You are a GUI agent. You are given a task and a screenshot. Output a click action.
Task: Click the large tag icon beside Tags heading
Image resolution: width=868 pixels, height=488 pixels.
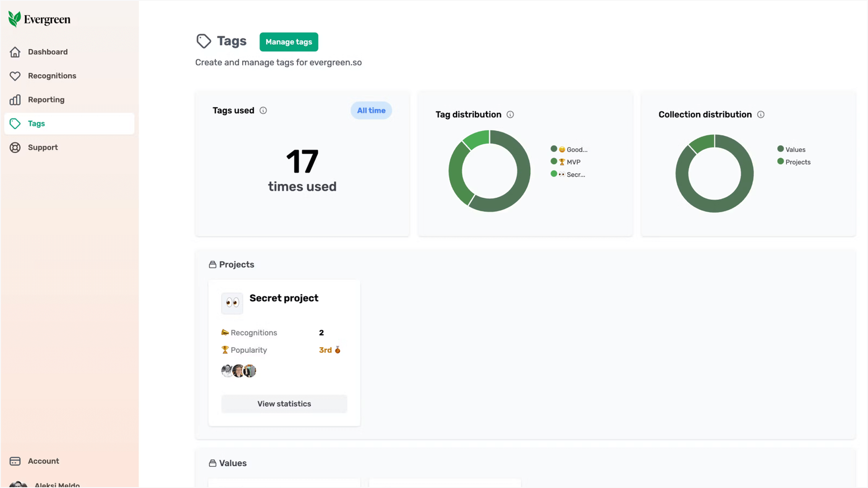pyautogui.click(x=204, y=41)
